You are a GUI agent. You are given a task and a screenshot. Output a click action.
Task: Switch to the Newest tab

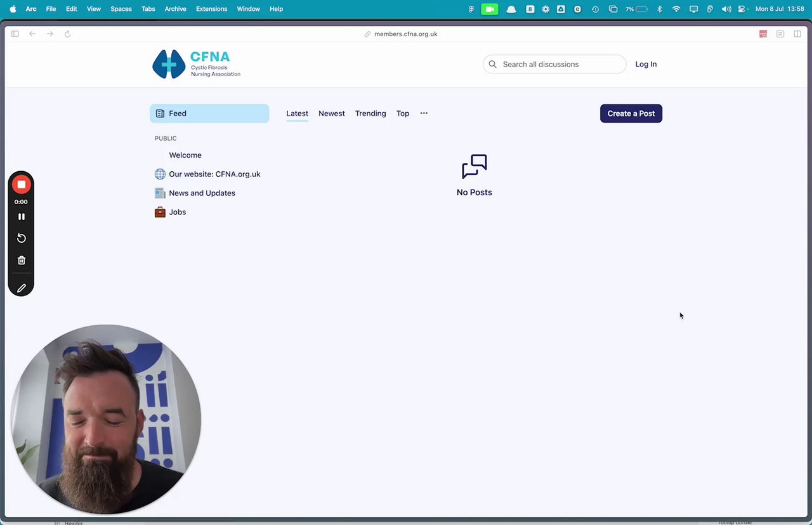[332, 113]
